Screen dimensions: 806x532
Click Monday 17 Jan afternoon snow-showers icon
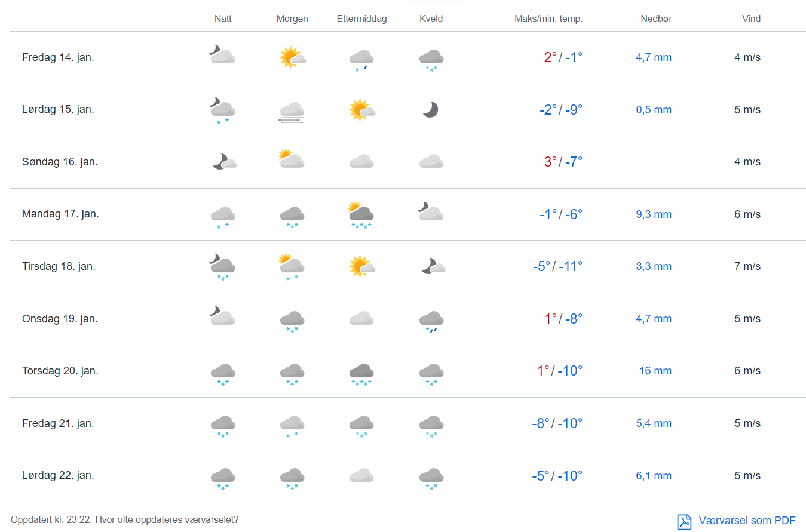pos(361,215)
